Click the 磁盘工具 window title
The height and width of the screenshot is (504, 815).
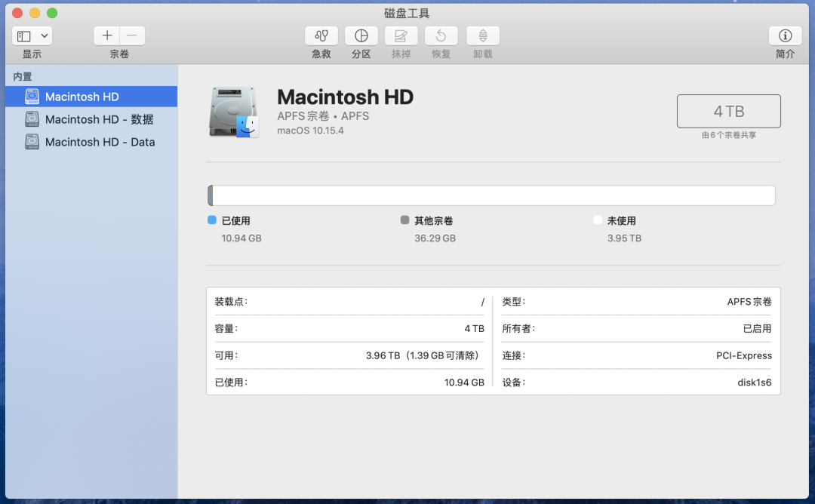point(407,13)
